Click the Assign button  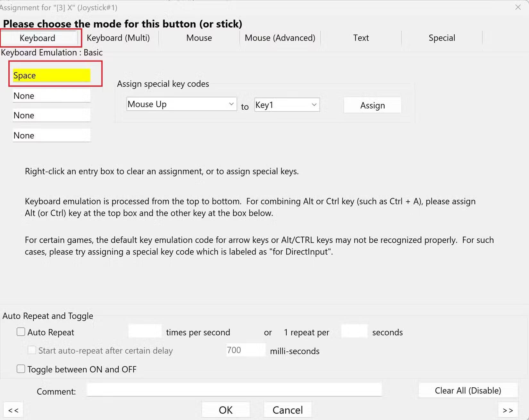point(373,105)
